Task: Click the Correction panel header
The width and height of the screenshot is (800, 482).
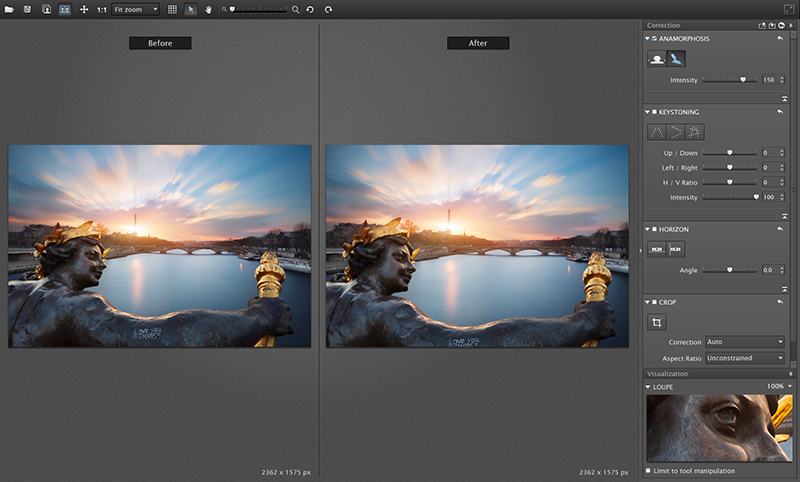Action: tap(664, 24)
